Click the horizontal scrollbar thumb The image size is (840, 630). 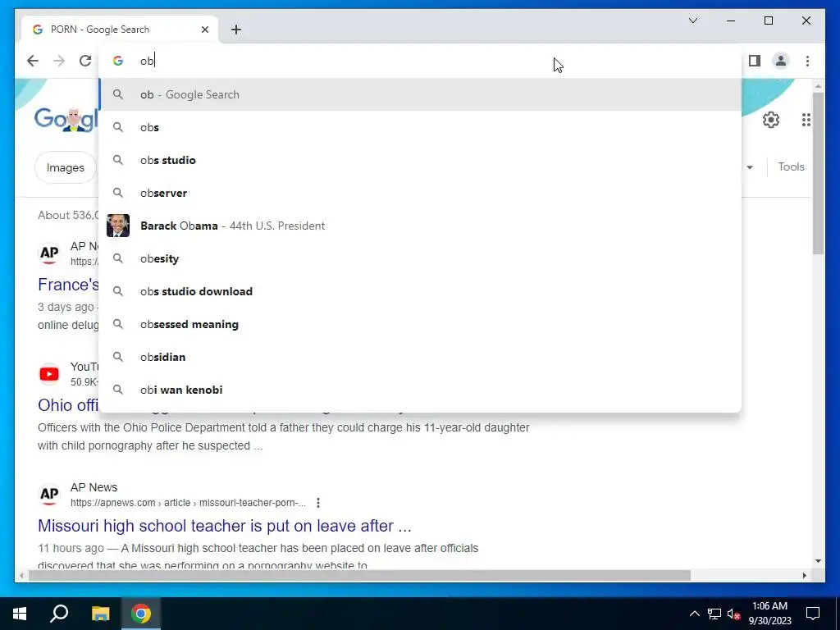coord(359,575)
